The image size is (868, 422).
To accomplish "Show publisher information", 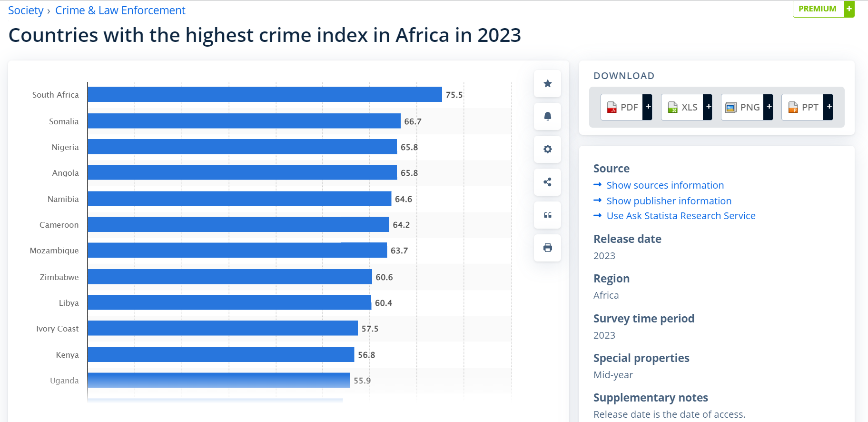I will [669, 201].
